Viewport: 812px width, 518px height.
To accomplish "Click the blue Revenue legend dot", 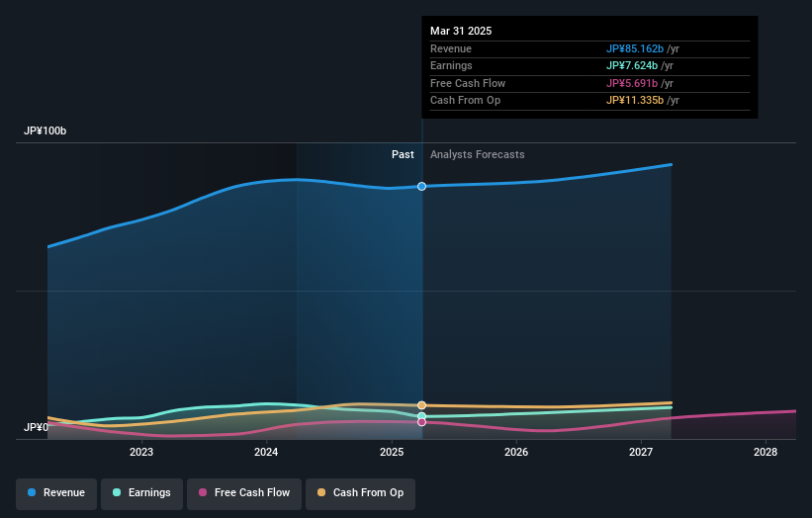I will click(32, 492).
